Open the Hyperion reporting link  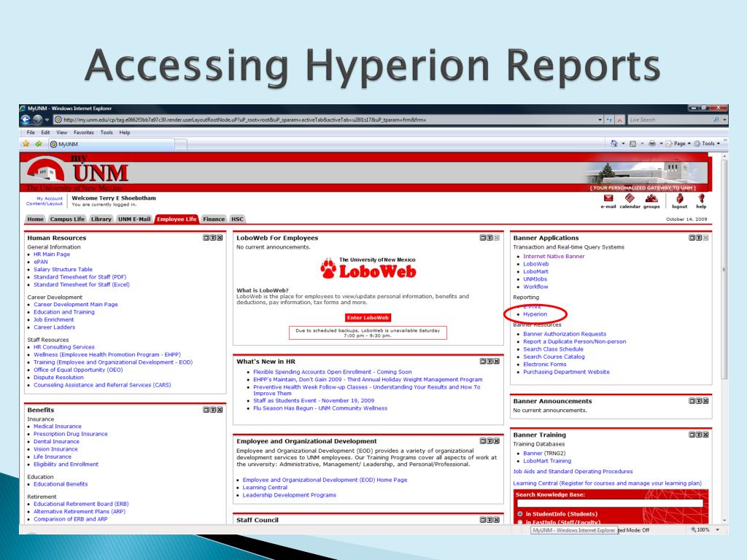tap(535, 314)
